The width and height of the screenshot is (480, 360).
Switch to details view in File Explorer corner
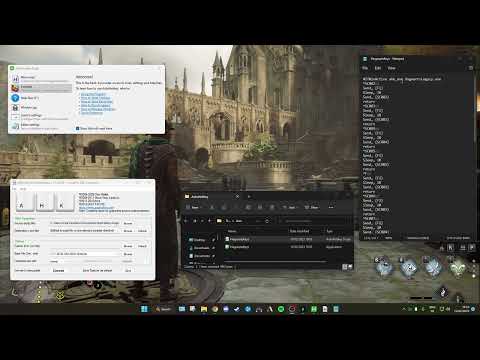pos(345,267)
